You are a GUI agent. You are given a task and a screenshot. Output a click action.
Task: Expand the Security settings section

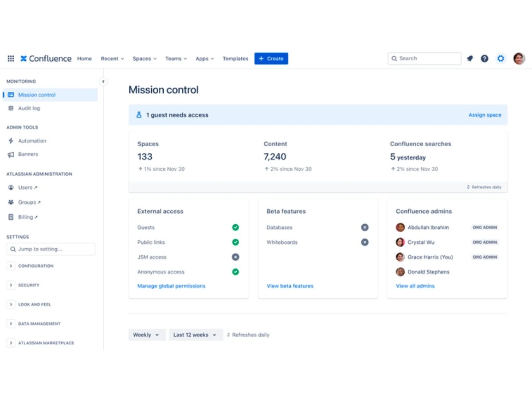(x=11, y=285)
